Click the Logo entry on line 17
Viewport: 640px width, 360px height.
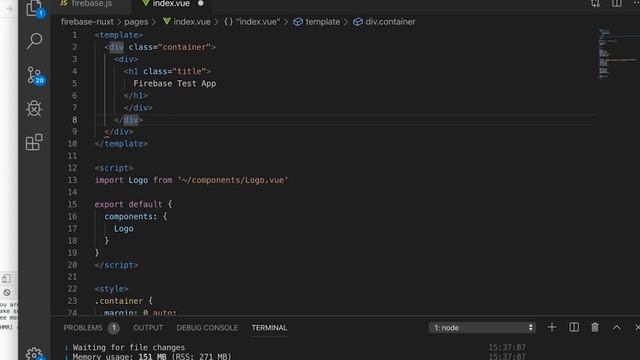coord(124,229)
